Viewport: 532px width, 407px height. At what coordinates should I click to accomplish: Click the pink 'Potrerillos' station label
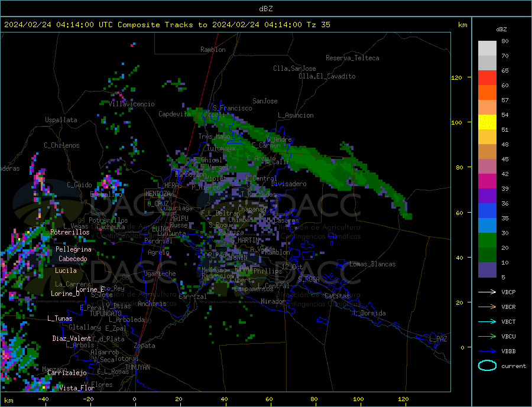(x=70, y=232)
